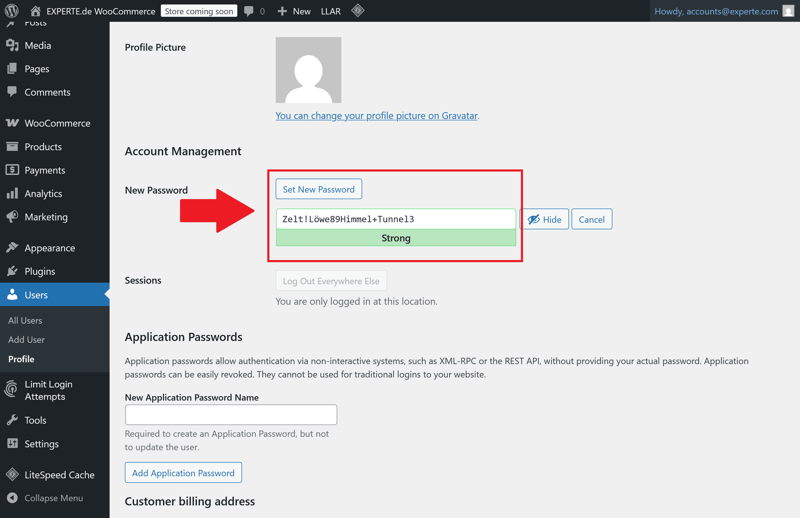Viewport: 800px width, 518px height.
Task: Select Add User in Users submenu
Action: click(x=26, y=340)
